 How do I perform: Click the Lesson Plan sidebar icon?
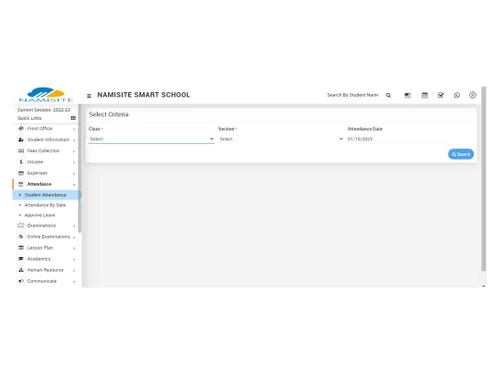[21, 248]
